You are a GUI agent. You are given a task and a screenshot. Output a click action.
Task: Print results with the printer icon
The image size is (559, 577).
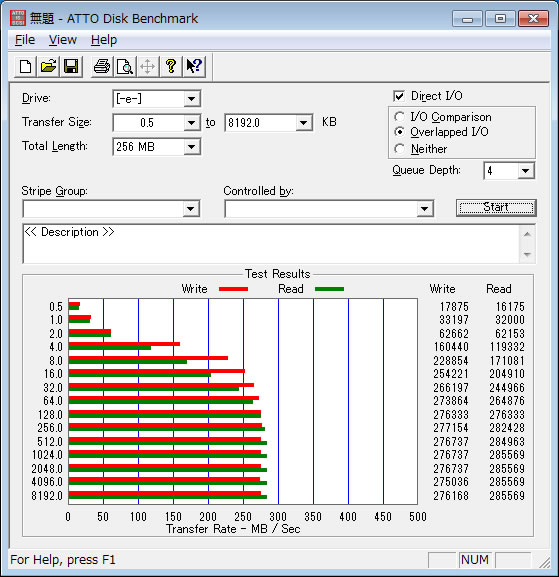point(102,67)
